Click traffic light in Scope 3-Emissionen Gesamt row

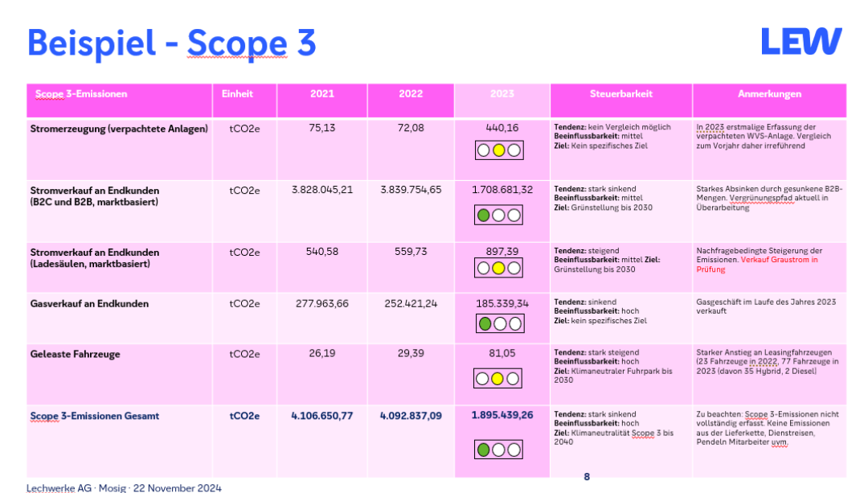tap(499, 450)
